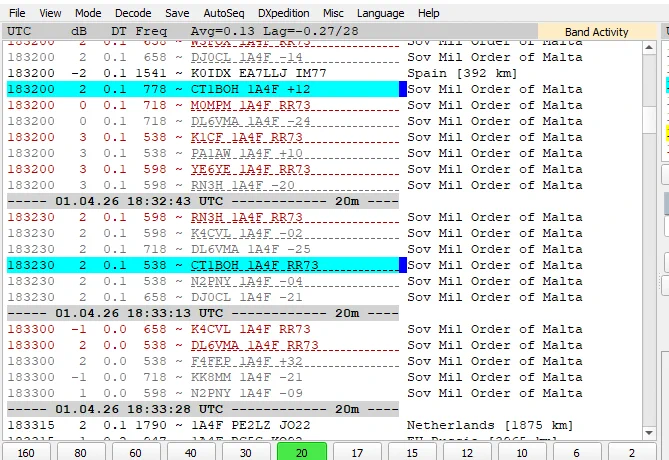Open the View menu
The width and height of the screenshot is (669, 460).
point(50,13)
